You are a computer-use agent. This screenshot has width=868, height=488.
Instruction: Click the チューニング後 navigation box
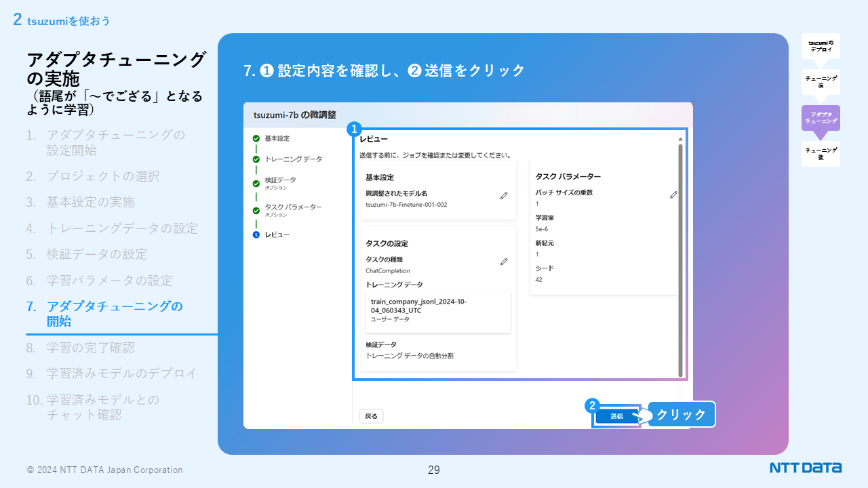(821, 154)
